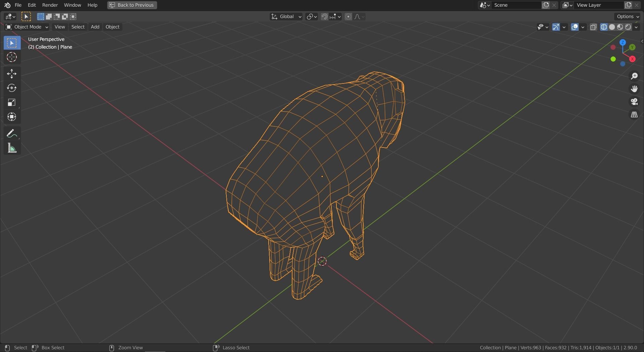Open selectability and visibility popover
The image size is (644, 352).
pyautogui.click(x=542, y=27)
